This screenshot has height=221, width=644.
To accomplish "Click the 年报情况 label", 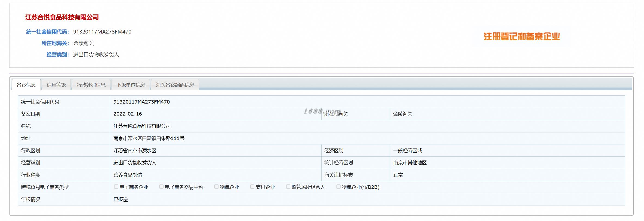I will click(30, 199).
